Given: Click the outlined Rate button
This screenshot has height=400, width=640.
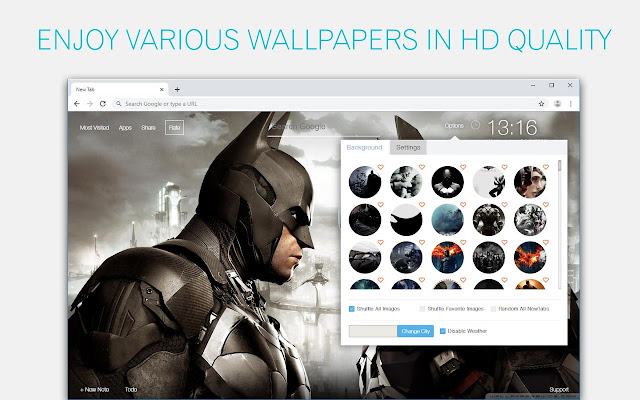Looking at the screenshot, I should [174, 128].
